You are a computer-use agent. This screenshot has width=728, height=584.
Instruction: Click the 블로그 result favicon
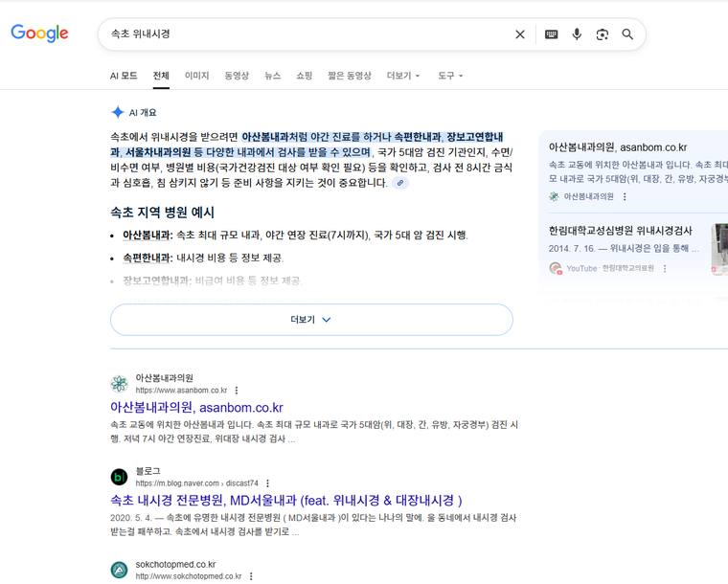click(120, 477)
